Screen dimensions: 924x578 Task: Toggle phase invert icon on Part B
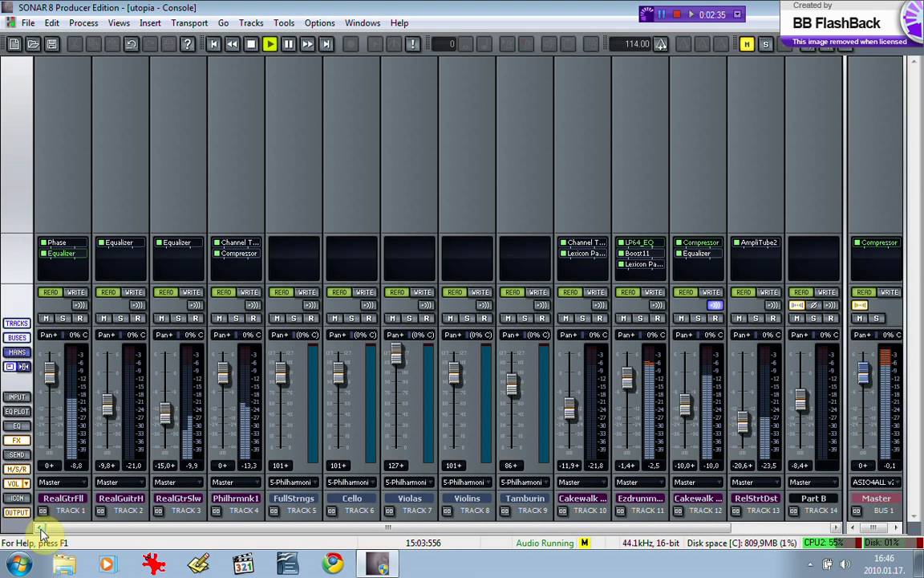point(814,305)
